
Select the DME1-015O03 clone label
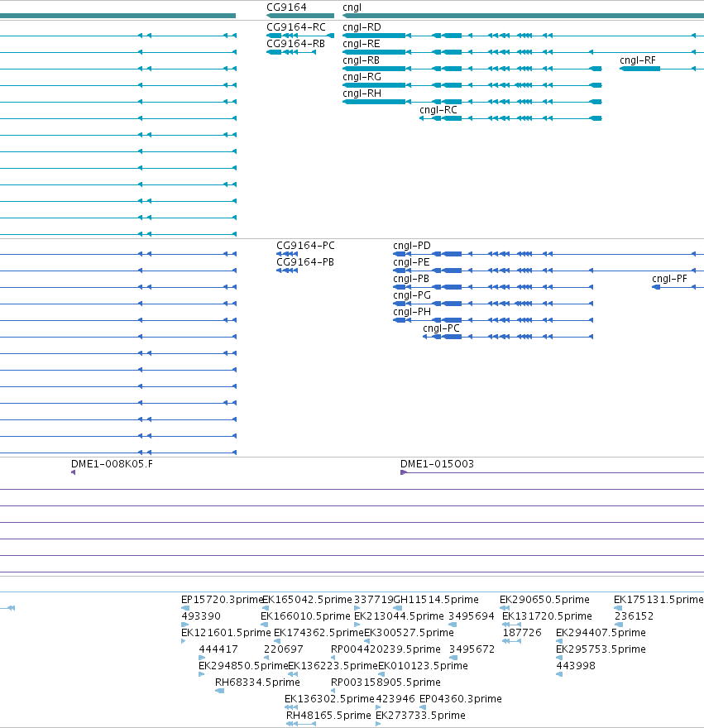pyautogui.click(x=437, y=464)
